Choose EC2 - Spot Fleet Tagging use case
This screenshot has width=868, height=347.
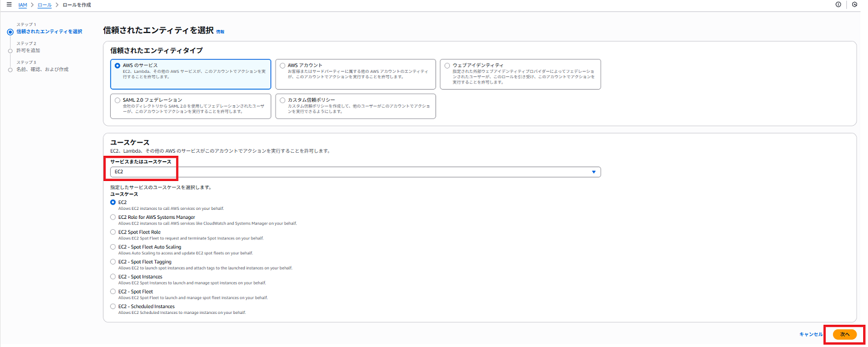click(113, 262)
